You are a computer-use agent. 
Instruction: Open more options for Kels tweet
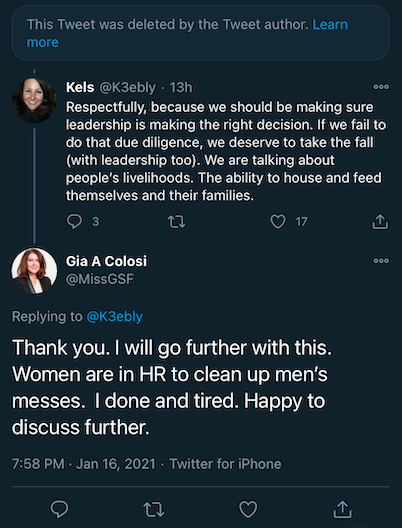[381, 87]
